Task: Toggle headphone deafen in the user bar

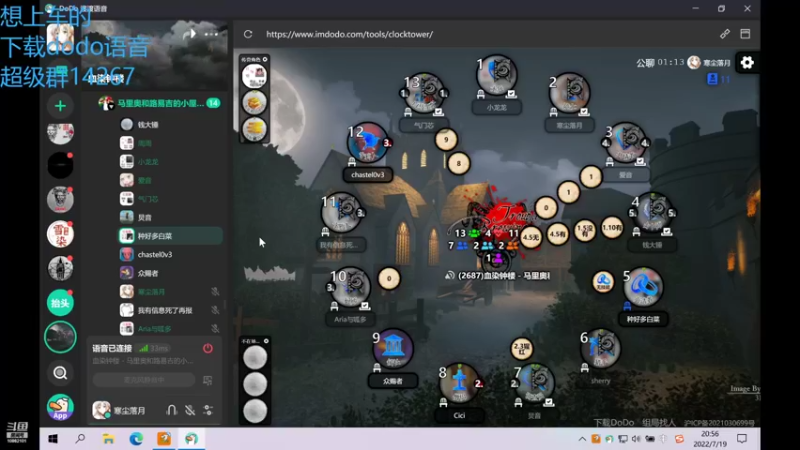Action: tap(171, 410)
